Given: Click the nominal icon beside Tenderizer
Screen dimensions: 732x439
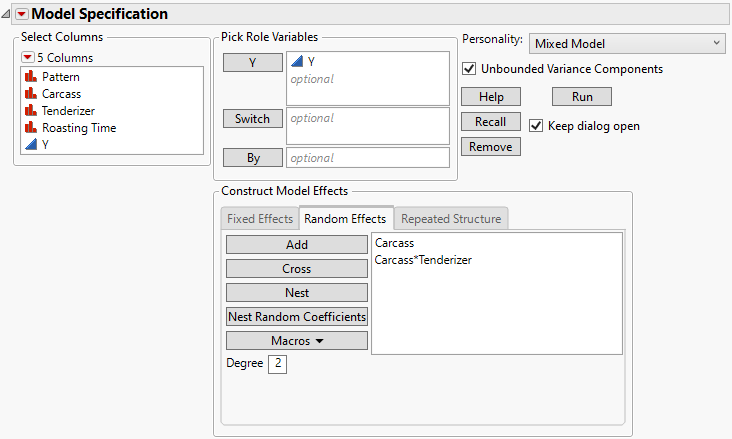Looking at the screenshot, I should [x=31, y=110].
